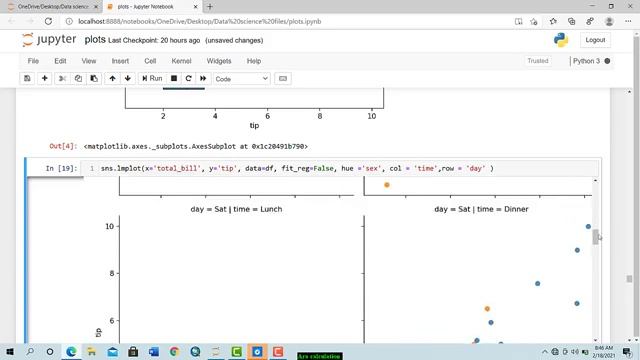Open the Edit menu
The height and width of the screenshot is (360, 640).
click(x=60, y=61)
